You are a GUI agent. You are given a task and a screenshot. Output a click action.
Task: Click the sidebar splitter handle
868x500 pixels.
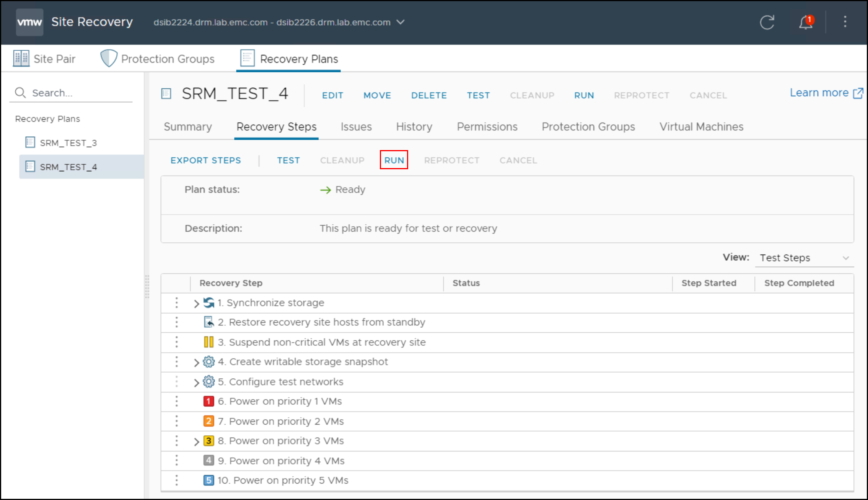click(x=147, y=286)
